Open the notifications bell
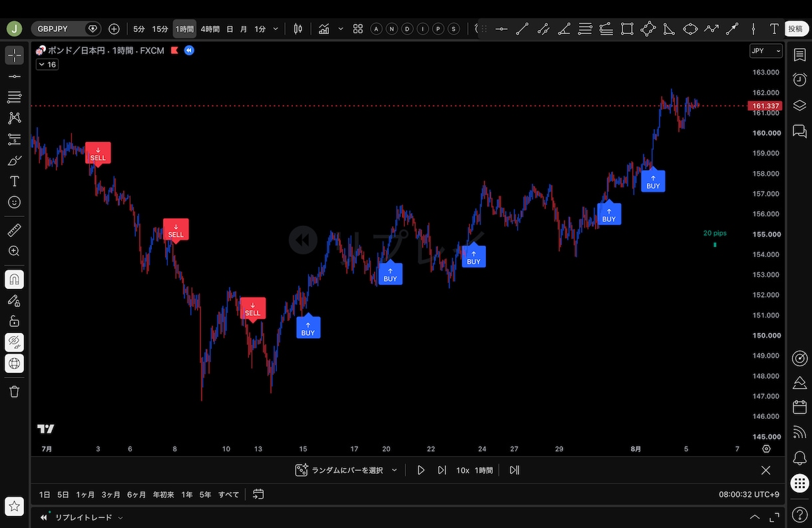 click(x=799, y=458)
